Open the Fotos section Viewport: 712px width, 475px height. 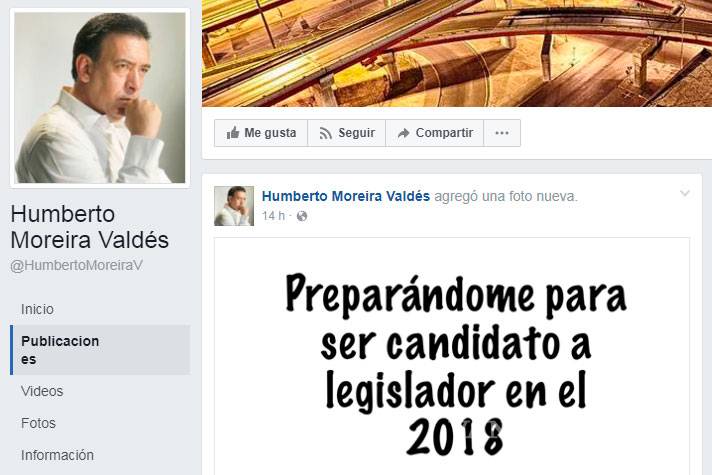pyautogui.click(x=38, y=423)
